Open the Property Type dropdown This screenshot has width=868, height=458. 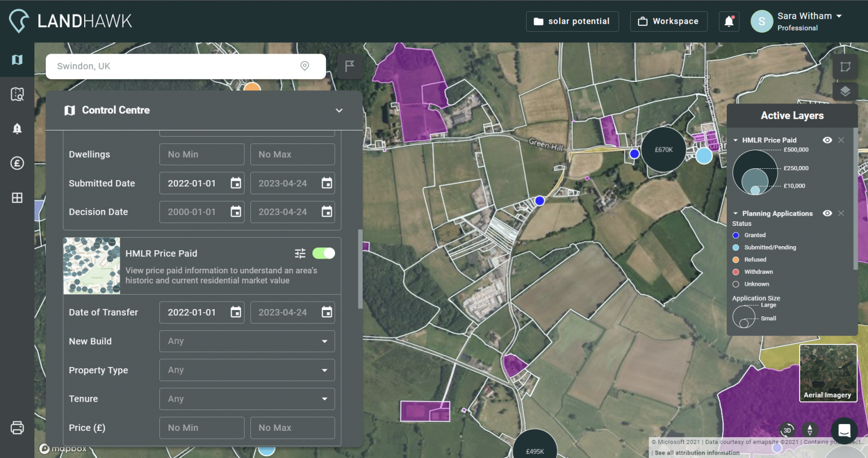247,370
